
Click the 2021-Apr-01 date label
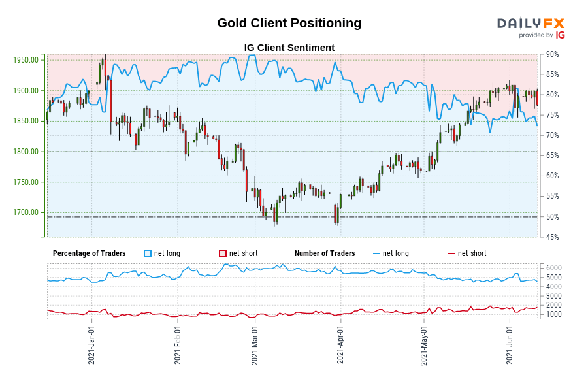pos(340,345)
